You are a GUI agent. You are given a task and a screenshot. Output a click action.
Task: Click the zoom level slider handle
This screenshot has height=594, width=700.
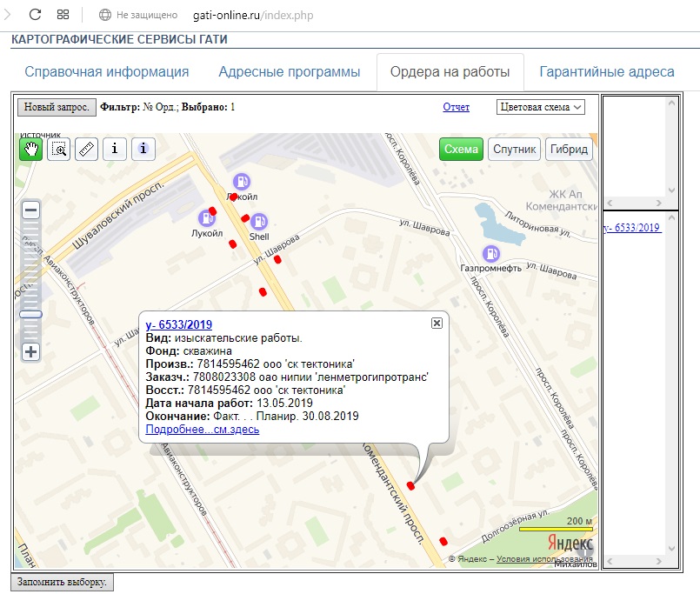[x=31, y=314]
